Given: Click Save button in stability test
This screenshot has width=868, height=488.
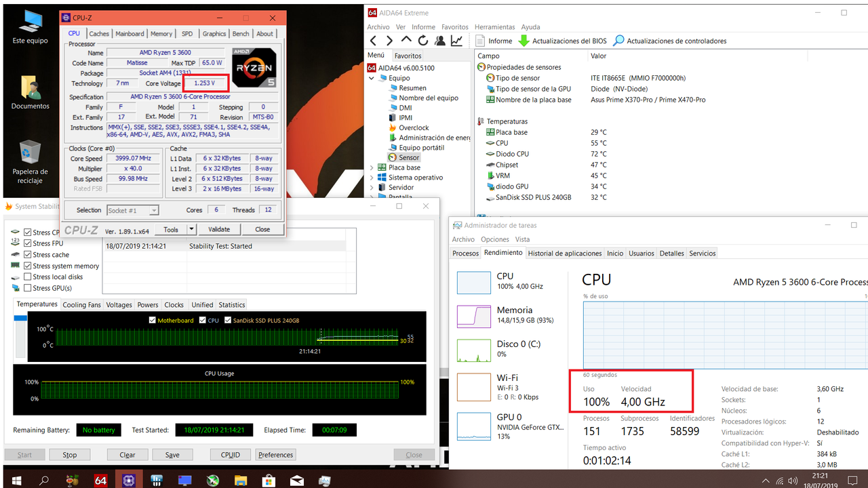Looking at the screenshot, I should (x=172, y=455).
